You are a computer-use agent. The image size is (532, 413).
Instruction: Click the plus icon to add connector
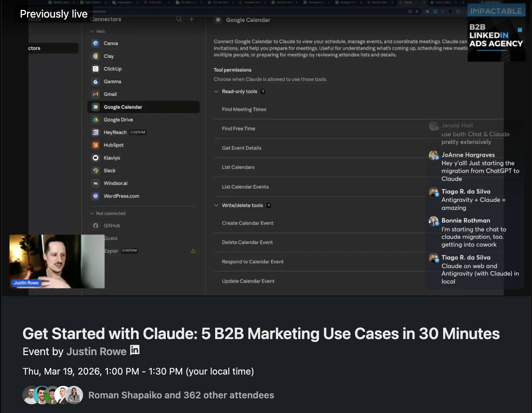point(191,19)
